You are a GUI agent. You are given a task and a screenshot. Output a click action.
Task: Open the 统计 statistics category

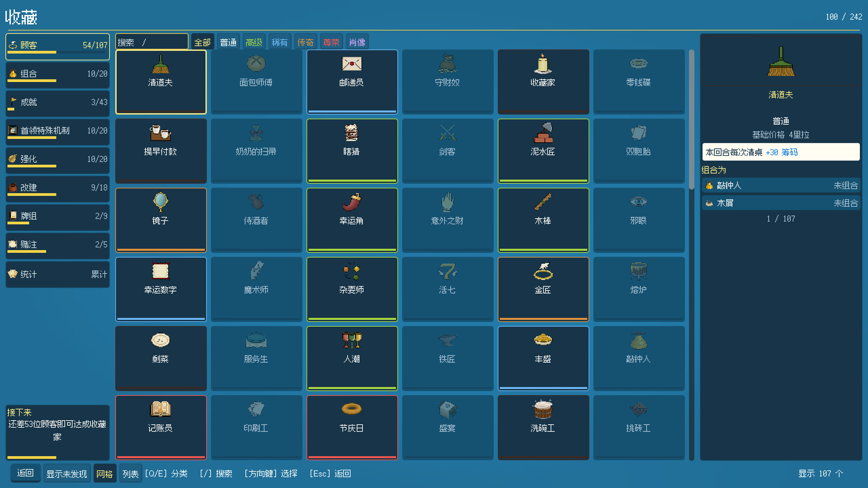tap(57, 274)
